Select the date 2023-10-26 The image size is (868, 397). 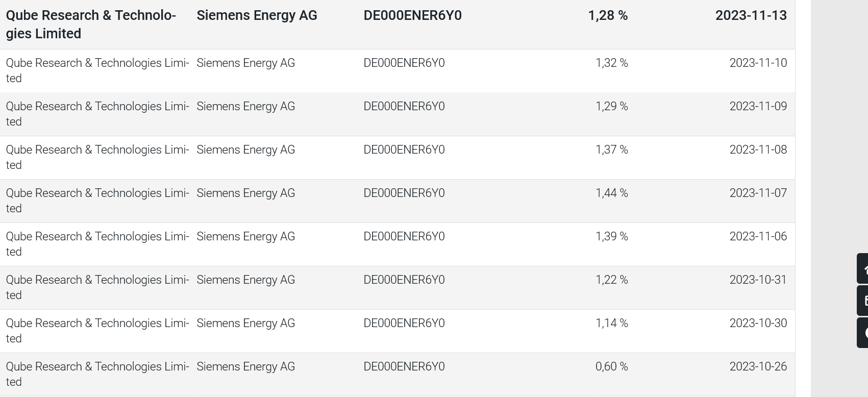(x=758, y=367)
